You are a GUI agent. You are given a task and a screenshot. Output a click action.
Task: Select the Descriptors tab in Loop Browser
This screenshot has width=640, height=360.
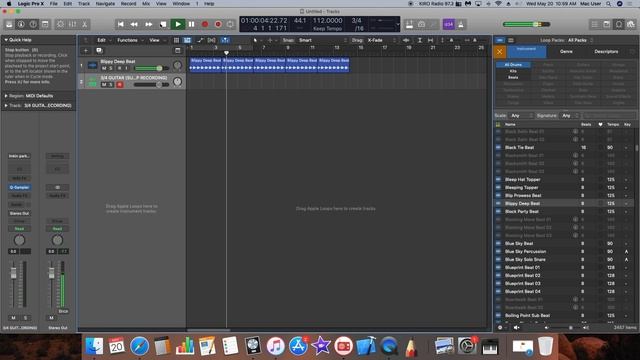point(606,52)
